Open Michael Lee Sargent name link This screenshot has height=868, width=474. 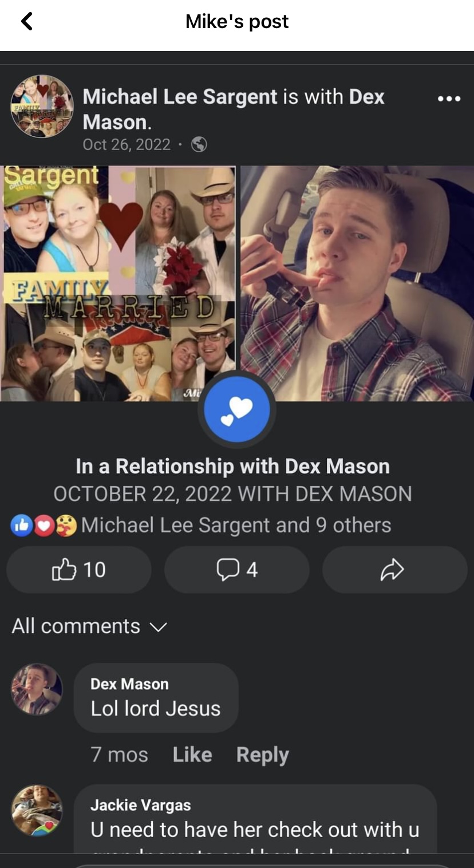tap(180, 97)
